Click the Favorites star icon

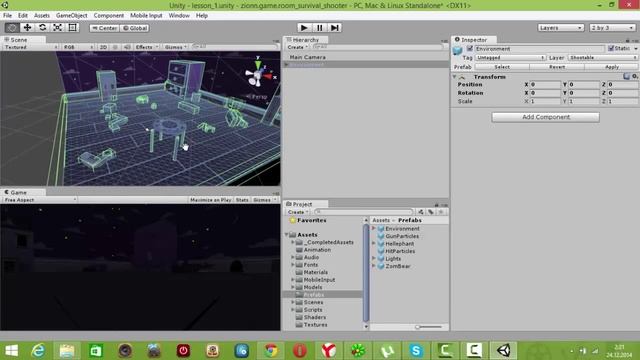292,220
